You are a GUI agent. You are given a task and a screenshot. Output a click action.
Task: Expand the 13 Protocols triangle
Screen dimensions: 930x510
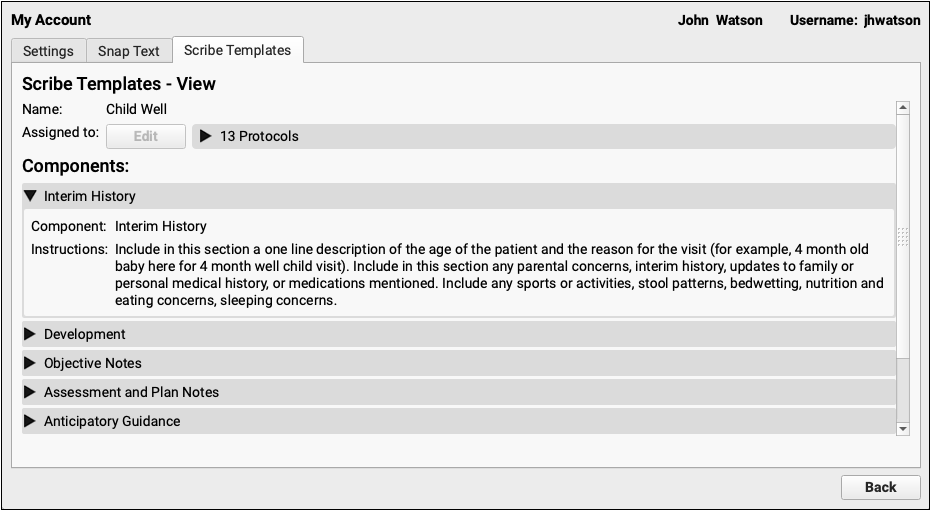pos(206,136)
